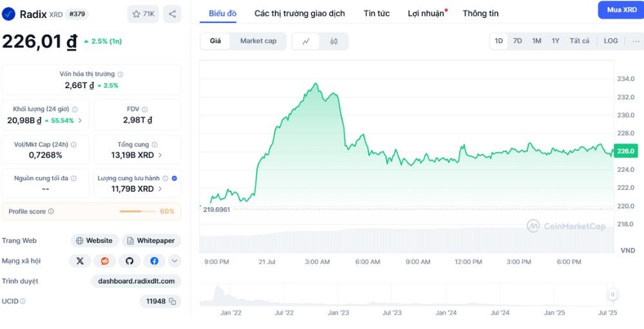Open the Facebook page icon

(154, 261)
